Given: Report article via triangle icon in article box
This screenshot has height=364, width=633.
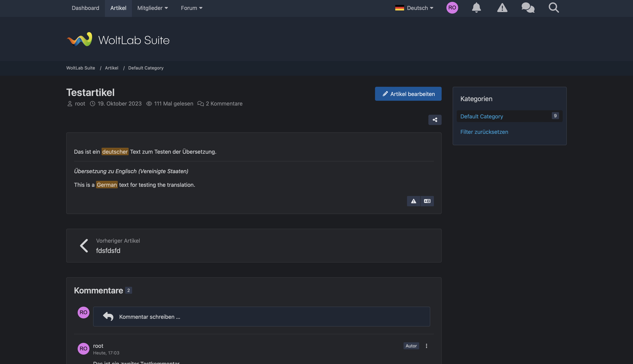Looking at the screenshot, I should pyautogui.click(x=414, y=201).
